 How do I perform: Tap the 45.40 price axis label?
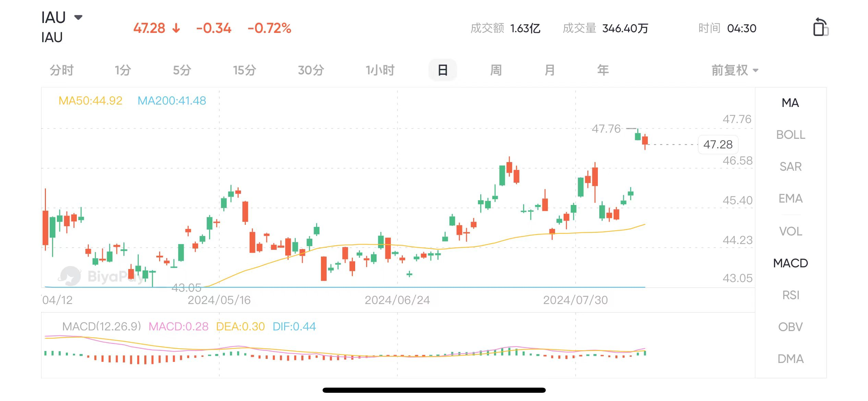pyautogui.click(x=737, y=200)
